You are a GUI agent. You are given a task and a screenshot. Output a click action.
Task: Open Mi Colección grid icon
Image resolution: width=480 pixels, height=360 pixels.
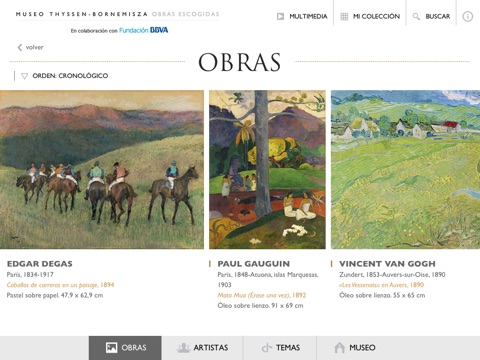[344, 16]
